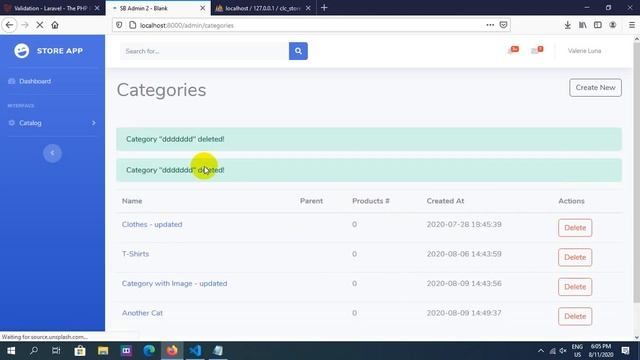Click the Name column header
640x360 pixels.
(x=132, y=201)
